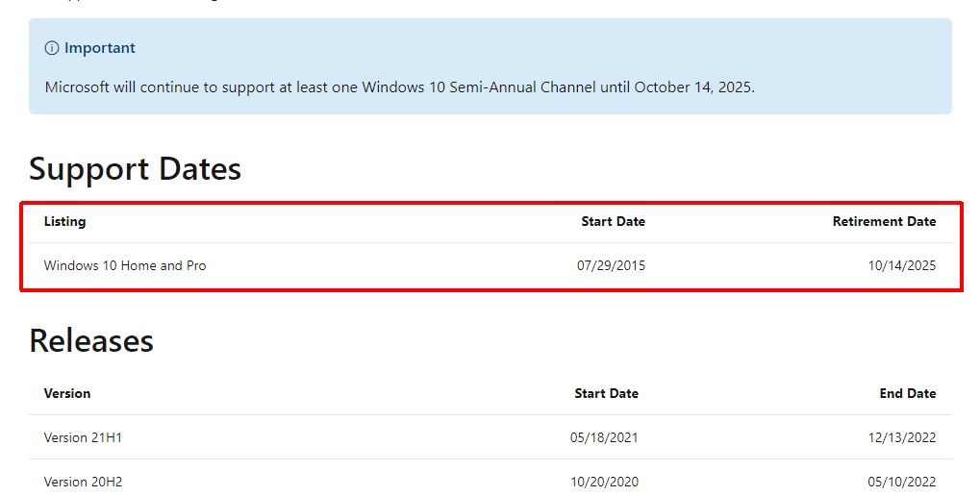Select the 05/18/2021 start date
This screenshot has width=980, height=496.
click(604, 438)
